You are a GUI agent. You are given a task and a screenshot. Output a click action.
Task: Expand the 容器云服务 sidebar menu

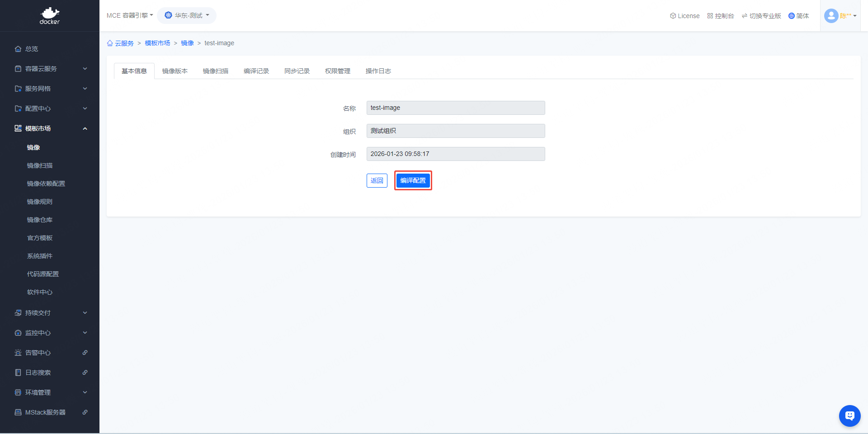click(50, 69)
